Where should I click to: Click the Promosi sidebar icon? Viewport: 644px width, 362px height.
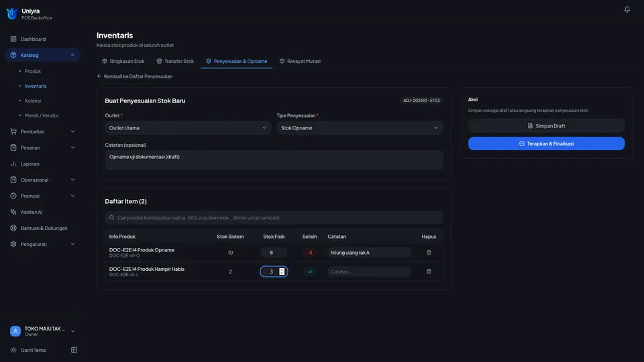click(x=13, y=196)
